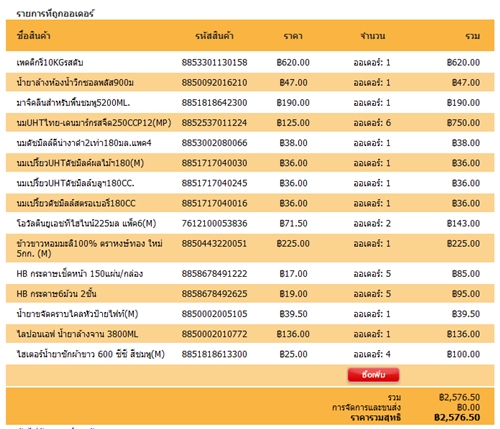The image size is (500, 429).
Task: Click the จำนวน column header
Action: click(x=373, y=36)
